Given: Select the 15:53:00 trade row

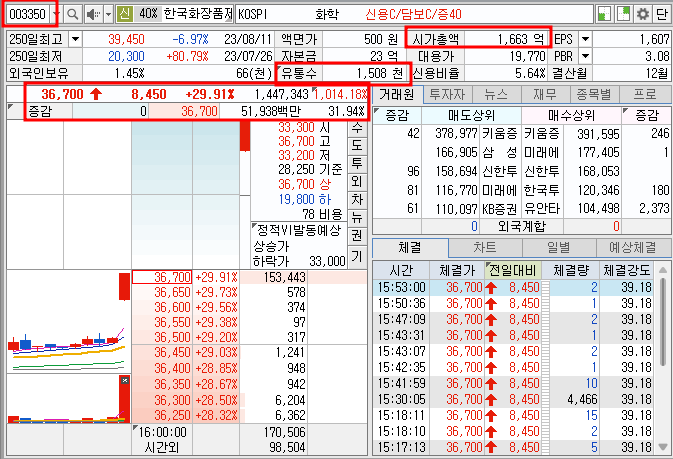Looking at the screenshot, I should [x=515, y=287].
